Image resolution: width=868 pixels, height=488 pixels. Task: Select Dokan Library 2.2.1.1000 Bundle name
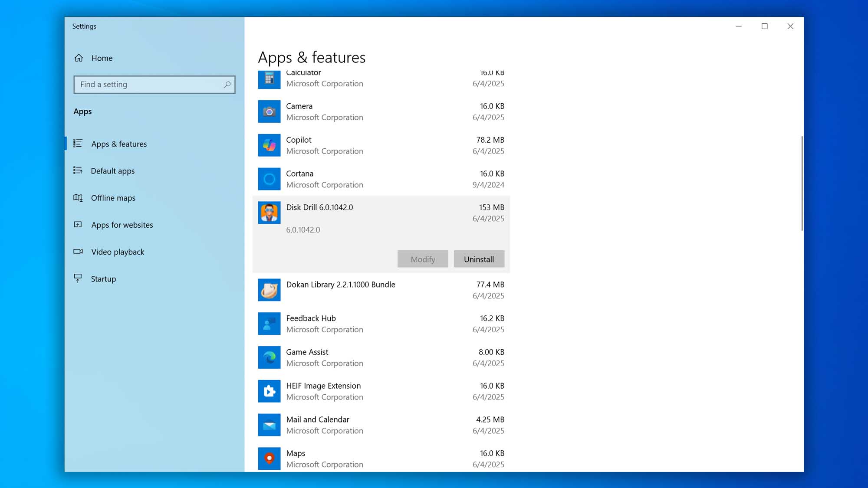pyautogui.click(x=341, y=285)
